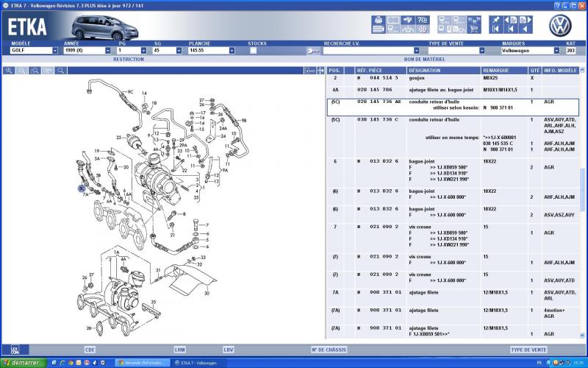The height and width of the screenshot is (368, 588).
Task: Open the PG dropdown showing 1
Action: pos(143,51)
